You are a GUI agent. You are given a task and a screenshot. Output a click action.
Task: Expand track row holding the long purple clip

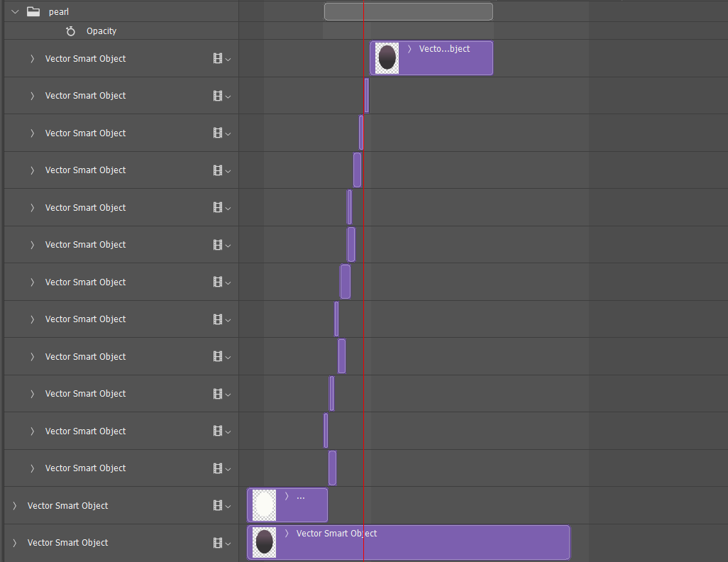pyautogui.click(x=14, y=543)
